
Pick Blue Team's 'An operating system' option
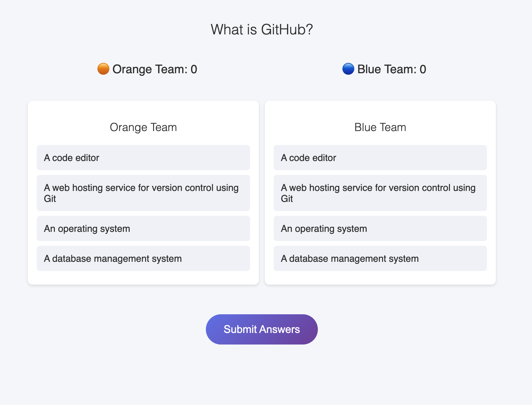(x=380, y=228)
